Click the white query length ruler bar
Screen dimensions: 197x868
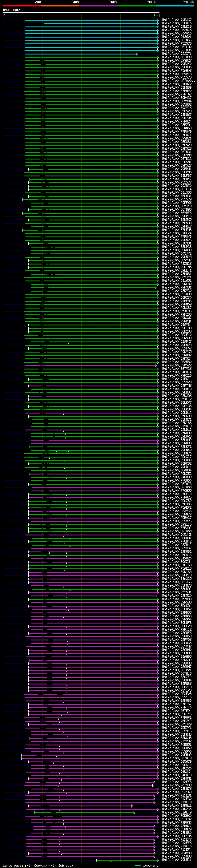[x=81, y=13]
